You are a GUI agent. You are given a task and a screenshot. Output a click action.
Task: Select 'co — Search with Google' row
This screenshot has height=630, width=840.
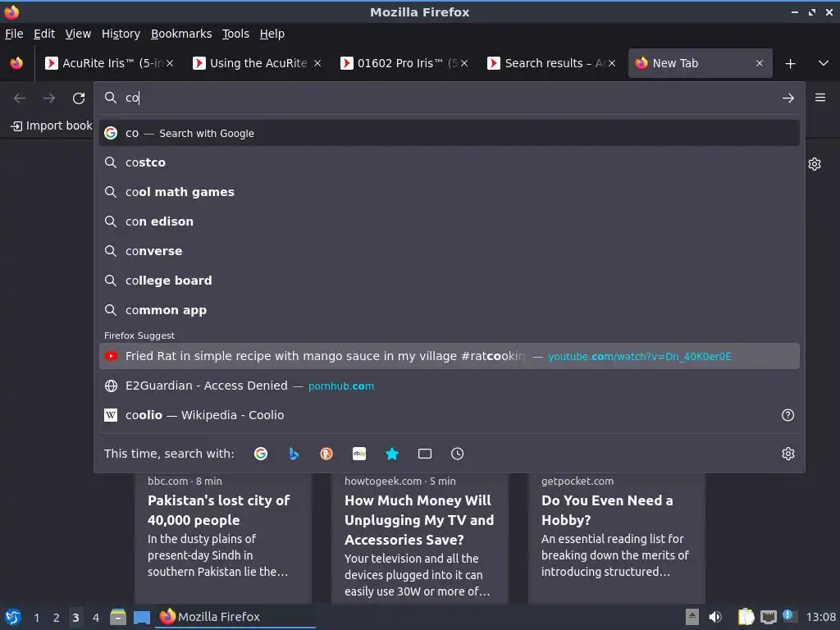tap(449, 133)
